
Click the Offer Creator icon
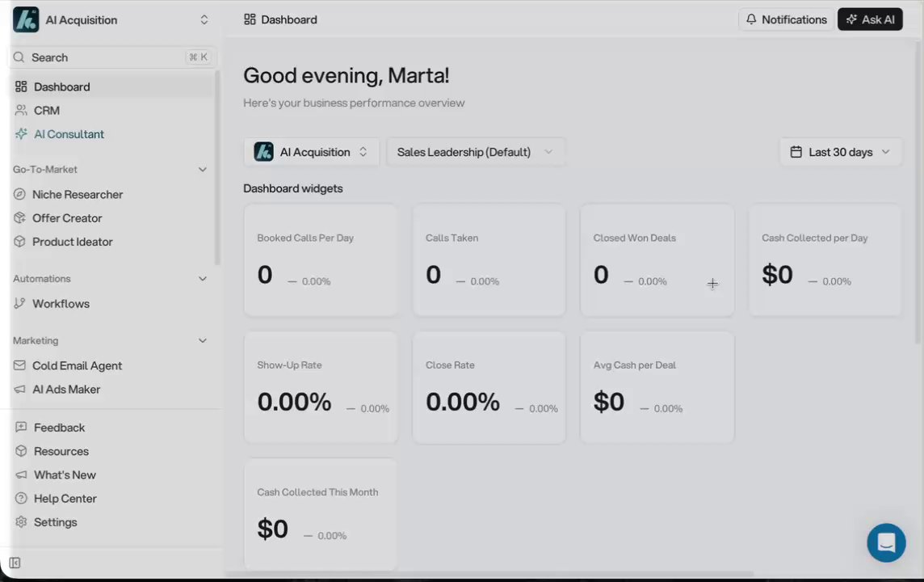point(19,217)
